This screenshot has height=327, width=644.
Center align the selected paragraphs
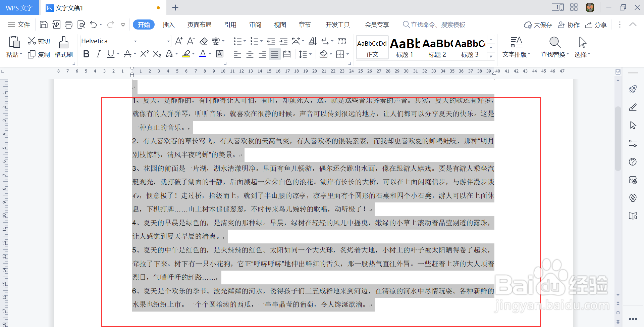click(x=250, y=54)
